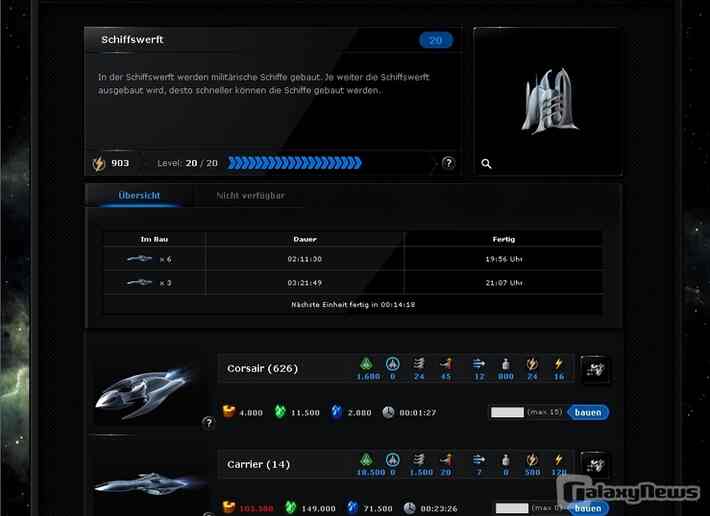710x516 pixels.
Task: Click the Carrier ship image
Action: (x=149, y=484)
